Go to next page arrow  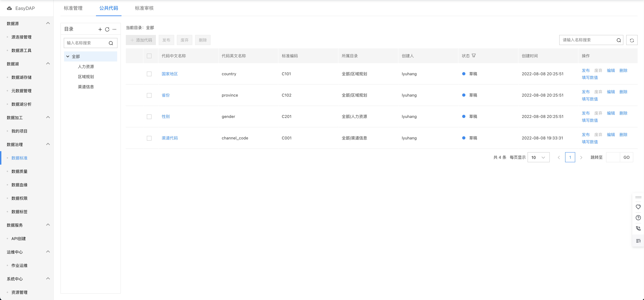coord(581,158)
